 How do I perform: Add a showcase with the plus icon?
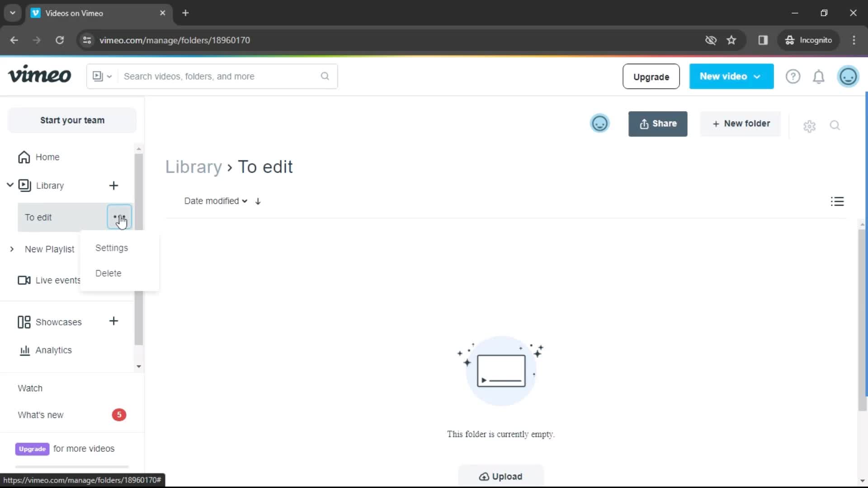pyautogui.click(x=113, y=321)
